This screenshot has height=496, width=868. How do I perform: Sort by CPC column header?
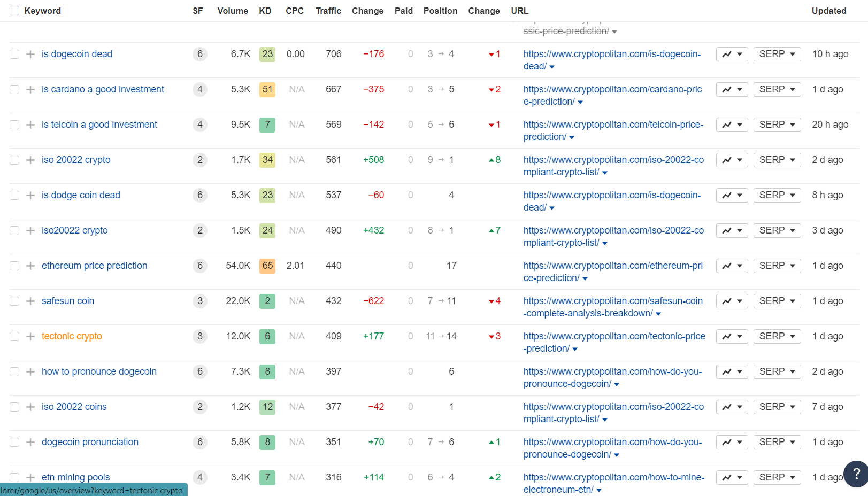click(295, 11)
